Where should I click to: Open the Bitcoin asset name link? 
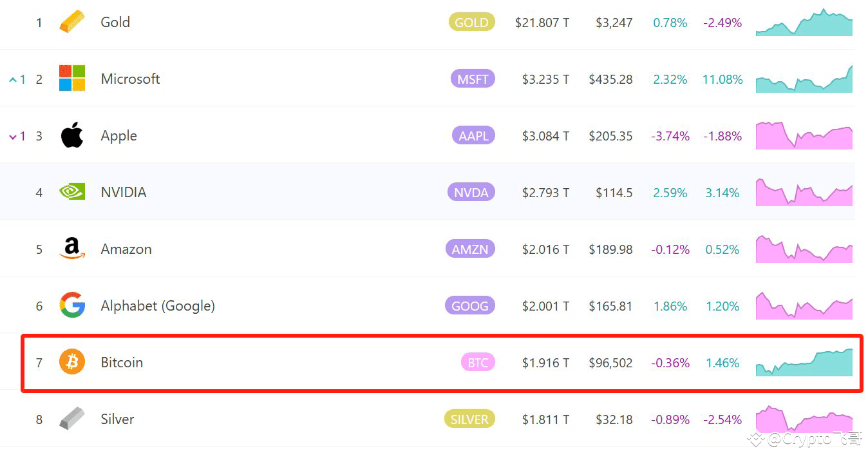122,362
